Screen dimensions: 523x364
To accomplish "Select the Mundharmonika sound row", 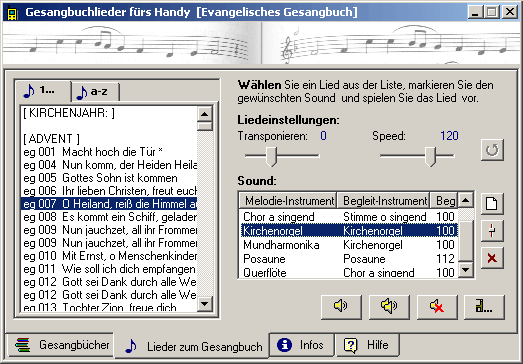I will 349,245.
